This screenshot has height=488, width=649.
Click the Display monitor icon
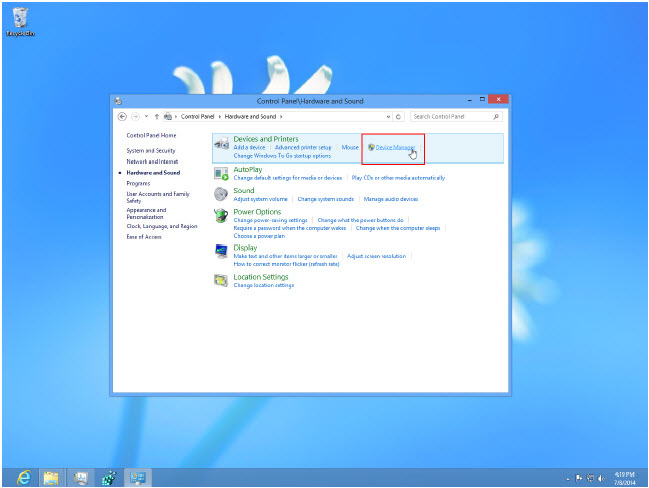pyautogui.click(x=221, y=251)
